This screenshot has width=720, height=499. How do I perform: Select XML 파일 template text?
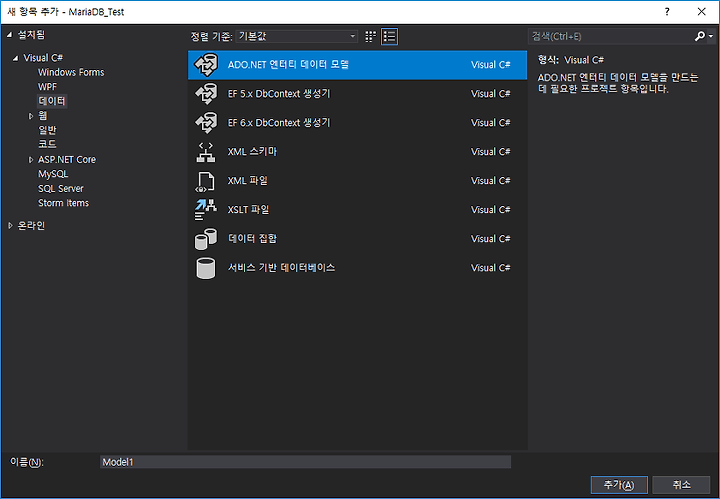click(248, 181)
